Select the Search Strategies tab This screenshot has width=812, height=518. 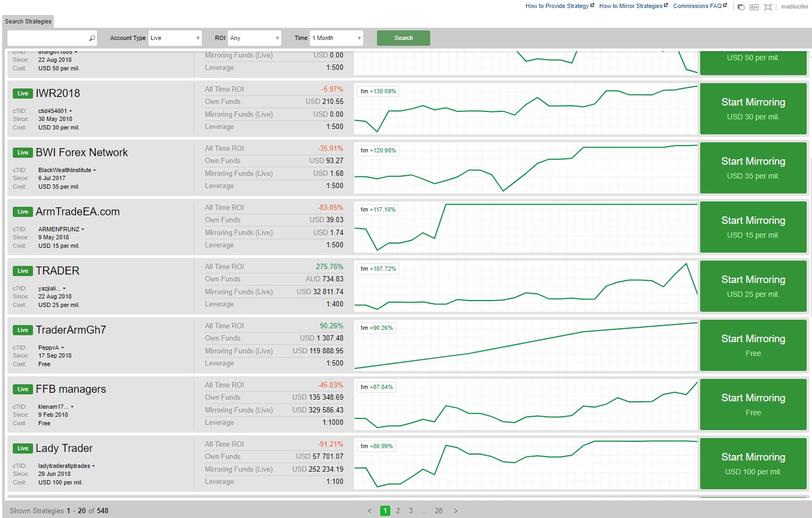point(28,21)
